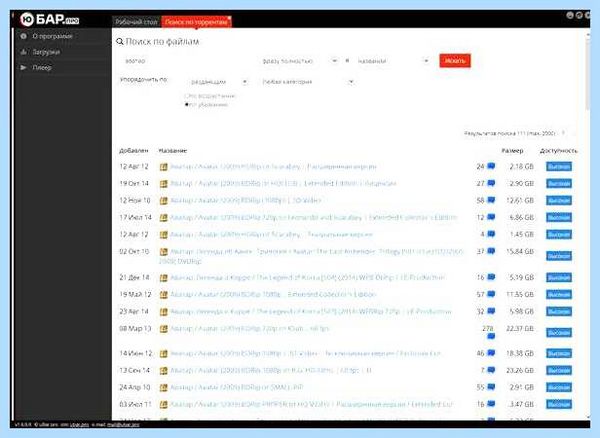Click the film icon in the 21 Дек 14 row

tap(163, 278)
